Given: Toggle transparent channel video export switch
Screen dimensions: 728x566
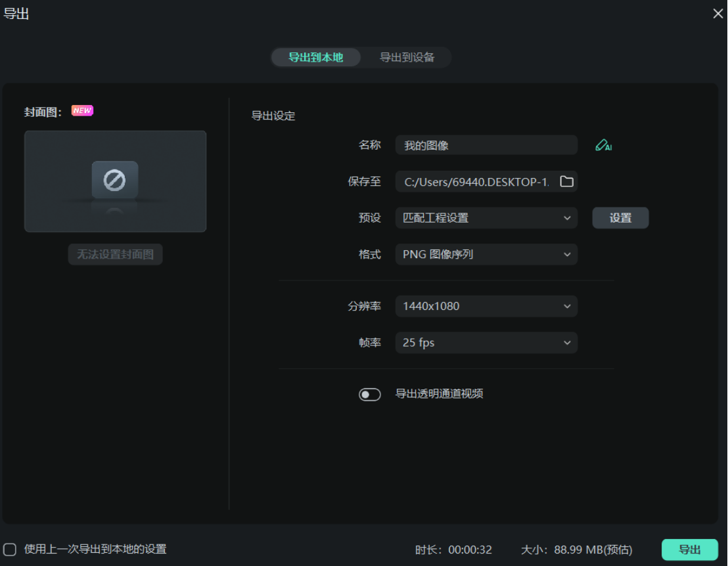Looking at the screenshot, I should tap(370, 394).
